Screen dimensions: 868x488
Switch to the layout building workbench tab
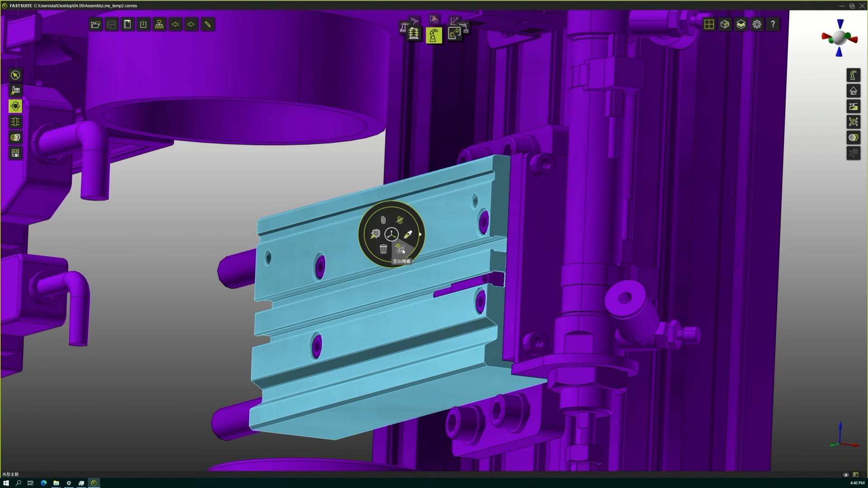(414, 34)
